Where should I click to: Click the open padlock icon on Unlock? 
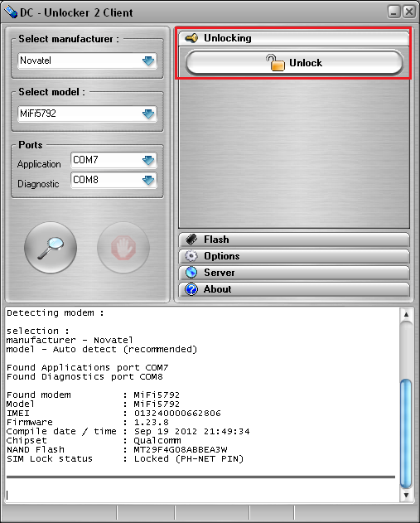pyautogui.click(x=275, y=63)
